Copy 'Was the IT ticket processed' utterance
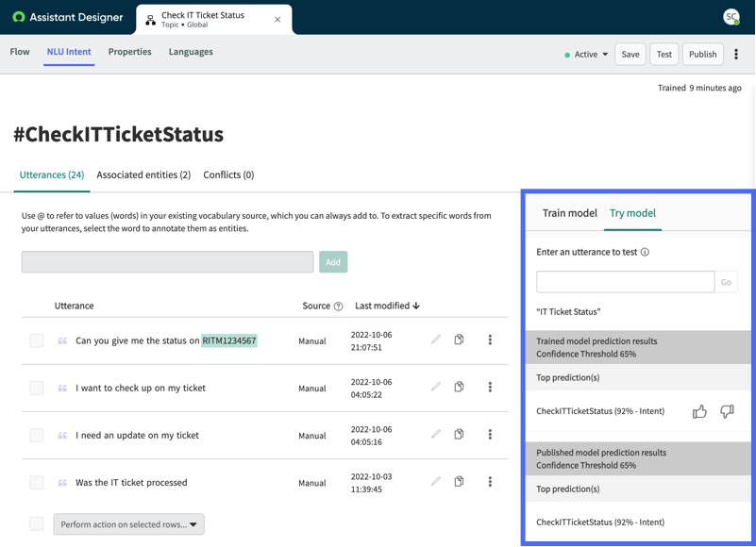 [x=459, y=482]
